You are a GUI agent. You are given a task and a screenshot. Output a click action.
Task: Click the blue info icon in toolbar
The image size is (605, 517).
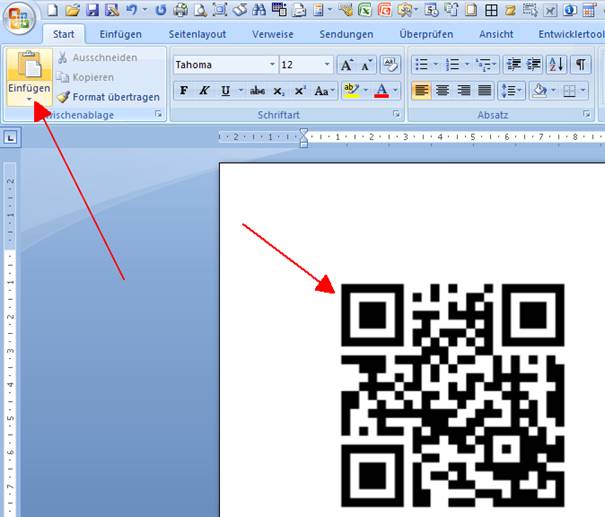(x=570, y=10)
